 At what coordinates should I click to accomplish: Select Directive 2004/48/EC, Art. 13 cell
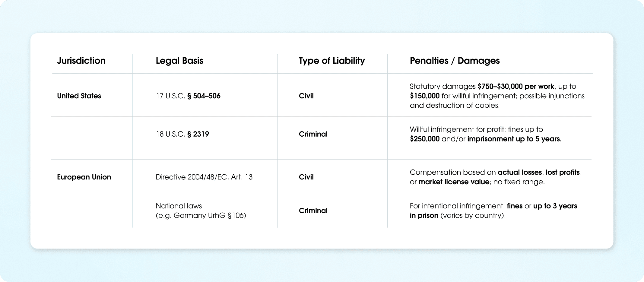click(x=204, y=177)
